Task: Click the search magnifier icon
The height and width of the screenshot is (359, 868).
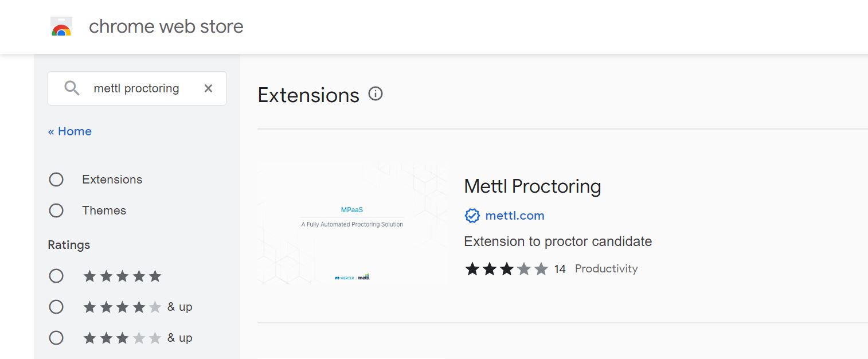Action: [x=72, y=88]
